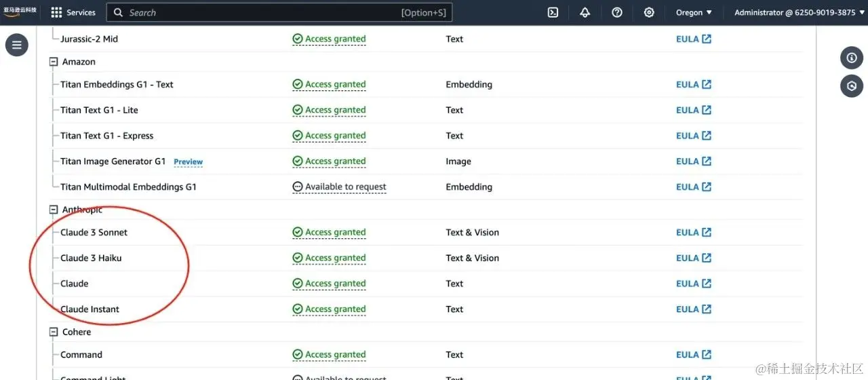Click Access granted for Titan Embeddings G1 - Text
This screenshot has width=868, height=380.
pos(330,84)
